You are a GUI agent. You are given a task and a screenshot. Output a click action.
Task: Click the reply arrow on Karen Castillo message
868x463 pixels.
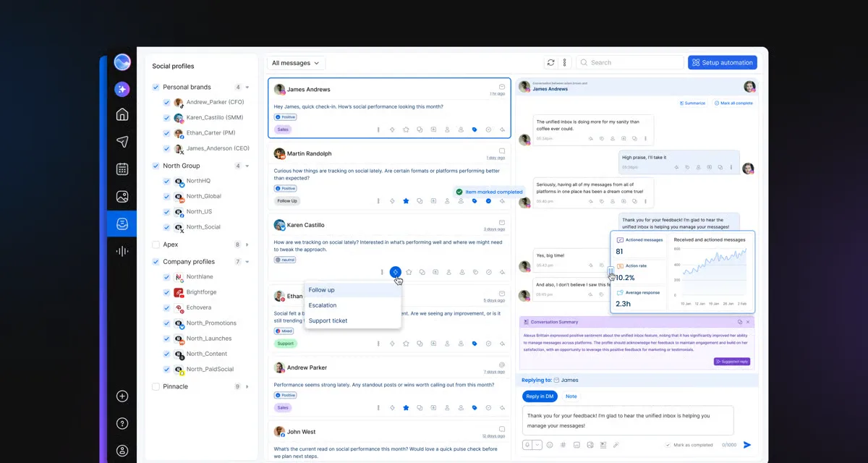(502, 272)
